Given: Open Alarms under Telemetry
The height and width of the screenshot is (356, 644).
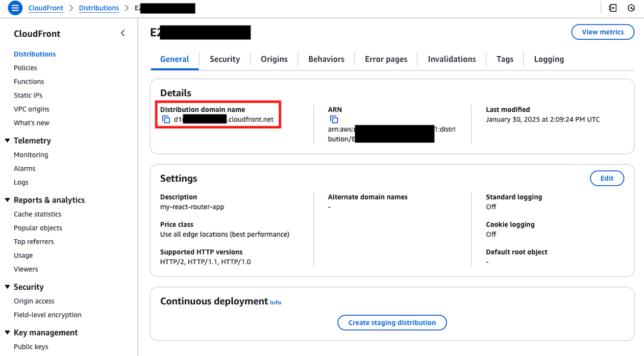Looking at the screenshot, I should pyautogui.click(x=24, y=168).
